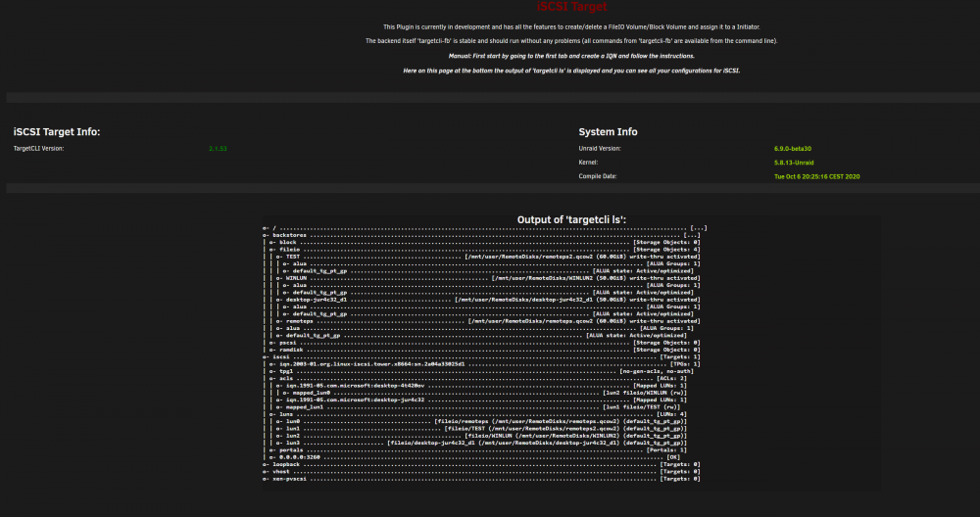Click the '[TPGs: 1]' value
The height and width of the screenshot is (517, 980).
tap(685, 364)
